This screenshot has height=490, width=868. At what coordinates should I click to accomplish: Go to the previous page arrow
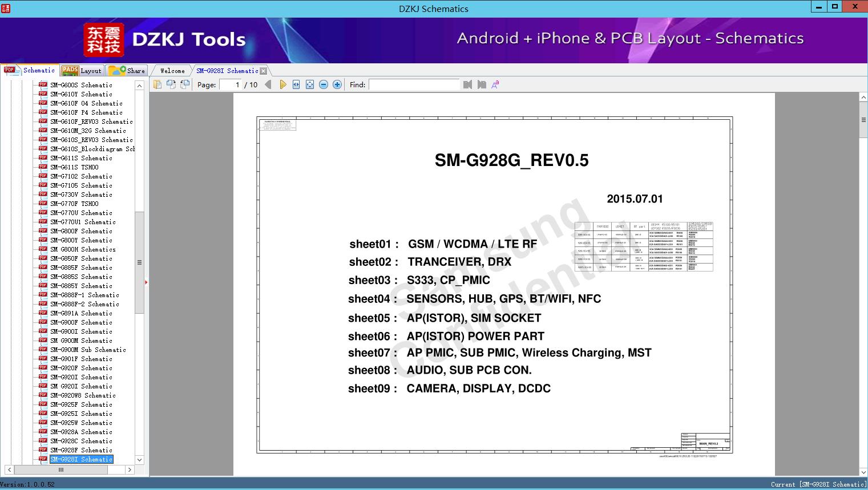(268, 84)
